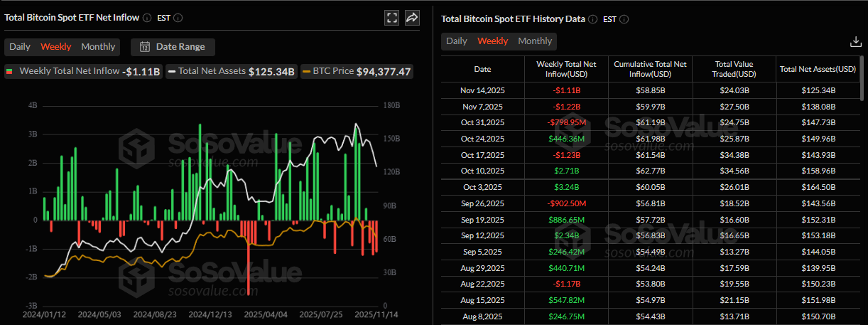
Task: Select the Nov 14, 2025 table row
Action: click(x=650, y=90)
